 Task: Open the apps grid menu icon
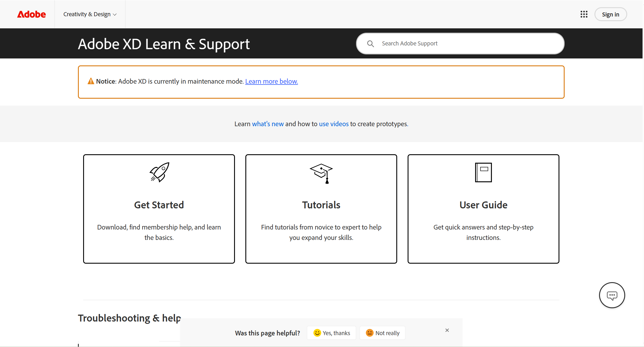click(584, 14)
